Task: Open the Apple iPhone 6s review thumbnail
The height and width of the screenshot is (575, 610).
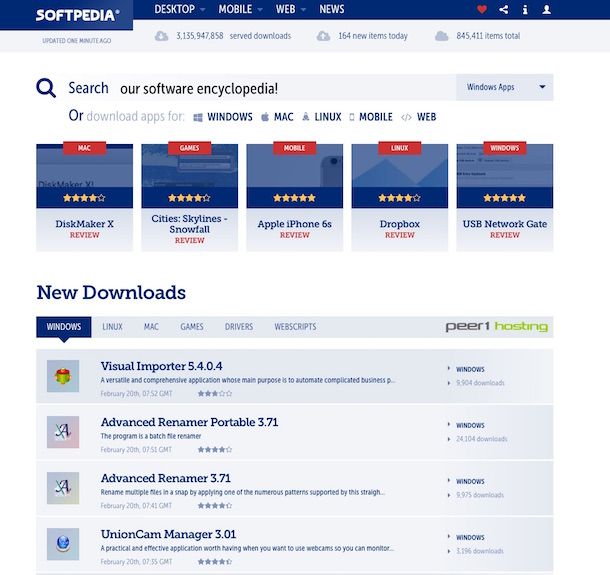Action: point(294,176)
